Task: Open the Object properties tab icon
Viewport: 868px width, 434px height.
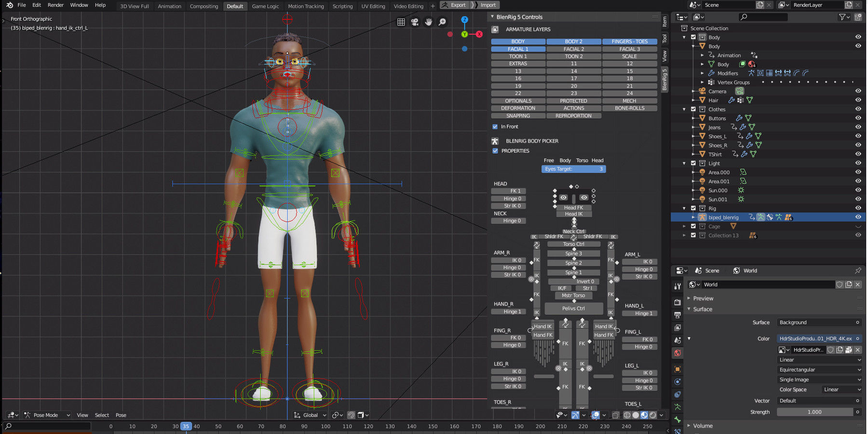Action: coord(678,369)
